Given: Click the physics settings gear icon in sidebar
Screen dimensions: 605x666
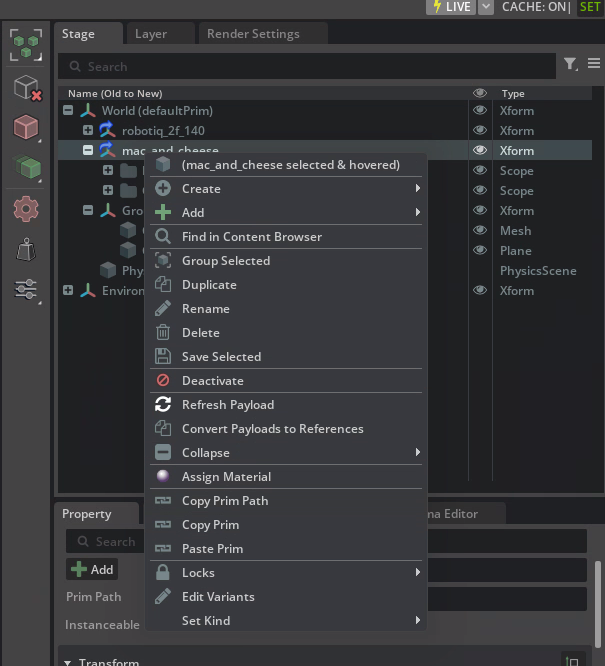Looking at the screenshot, I should click(x=26, y=209).
